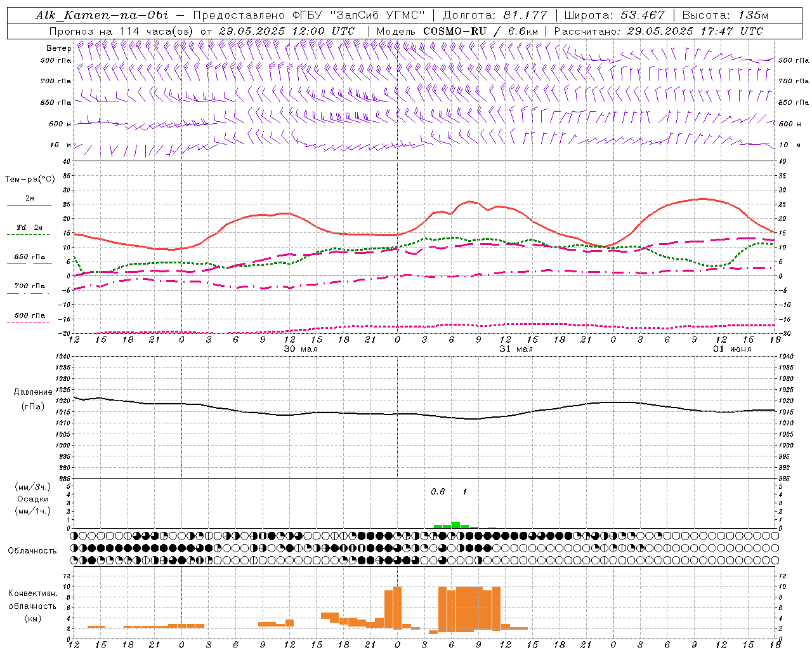
Task: Click the longitude value 81.177
Action: tap(525, 15)
